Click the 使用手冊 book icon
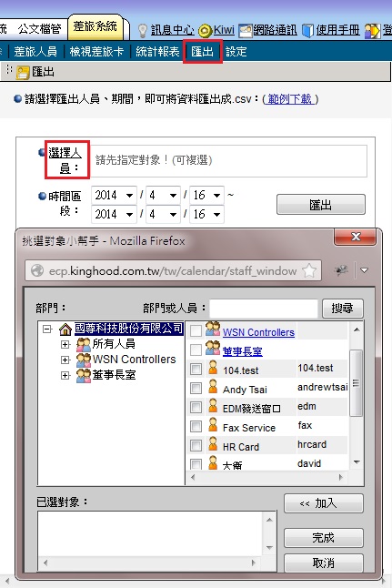This screenshot has width=392, height=588. [307, 31]
